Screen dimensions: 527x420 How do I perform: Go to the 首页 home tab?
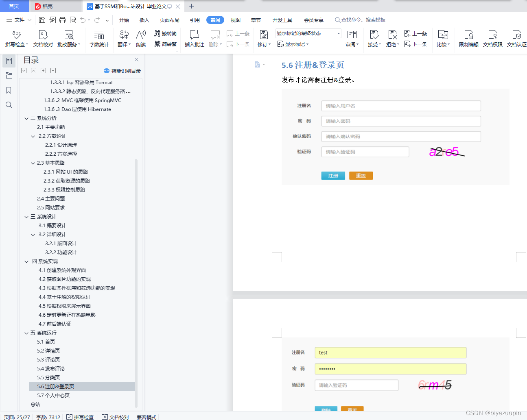click(14, 6)
